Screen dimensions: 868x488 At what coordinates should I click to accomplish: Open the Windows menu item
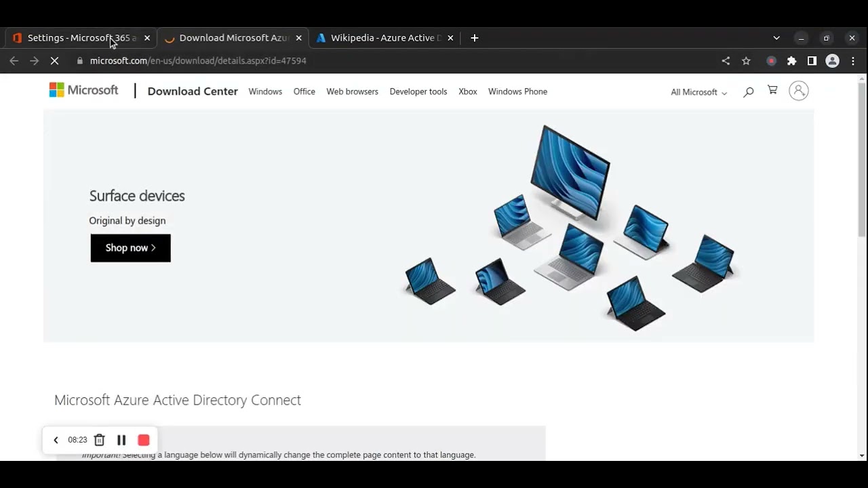(x=265, y=91)
